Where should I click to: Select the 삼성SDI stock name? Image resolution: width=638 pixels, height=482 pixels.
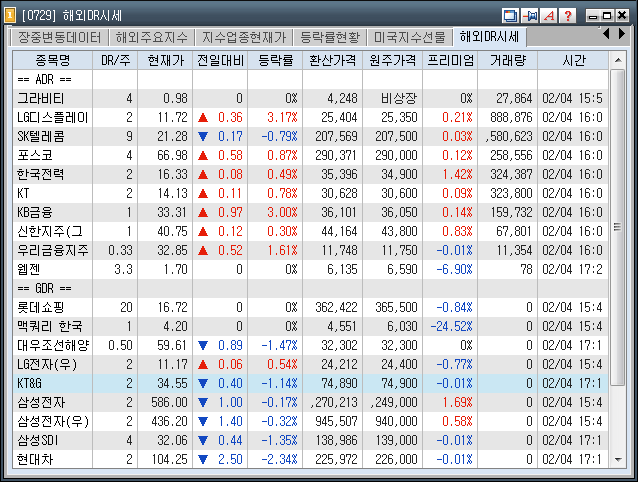(37, 441)
